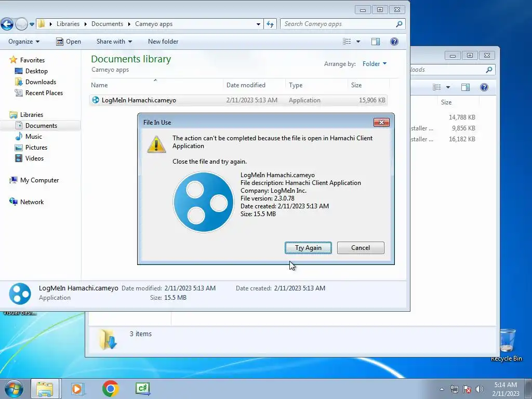Image resolution: width=532 pixels, height=399 pixels.
Task: Click the warning icon in the dialog
Action: (156, 144)
